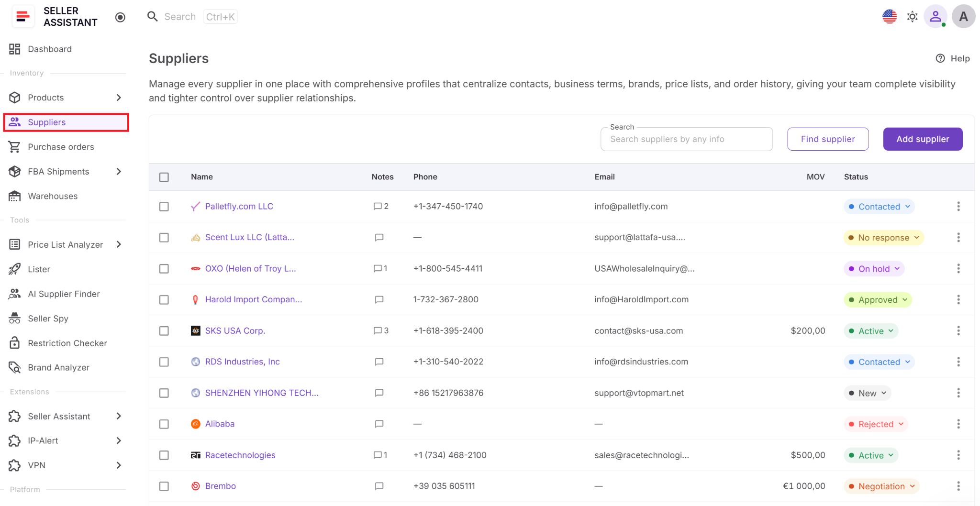The width and height of the screenshot is (980, 506).
Task: Click the FBA Shipments icon
Action: click(x=15, y=171)
